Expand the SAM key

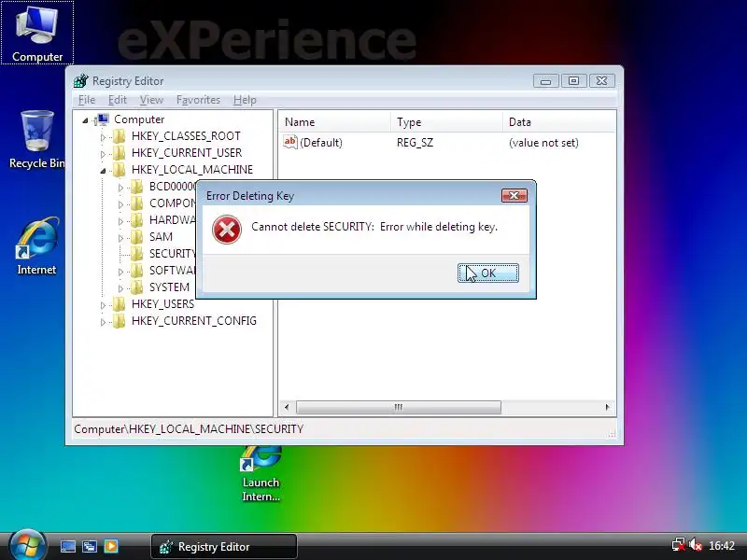(x=120, y=238)
